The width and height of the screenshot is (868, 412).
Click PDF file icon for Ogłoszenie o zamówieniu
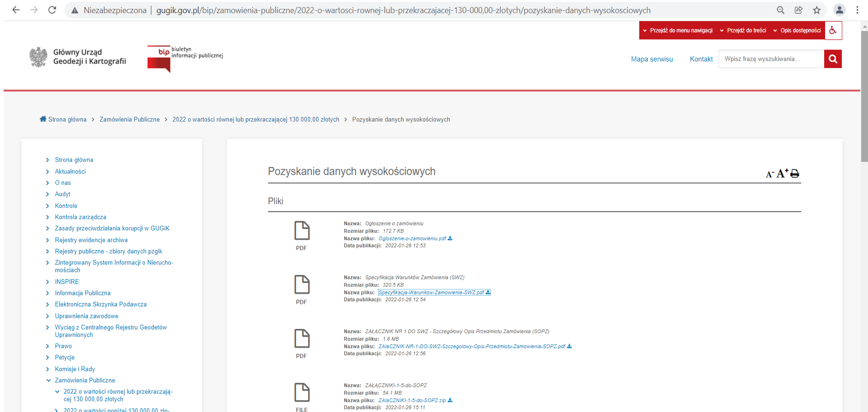pos(302,231)
